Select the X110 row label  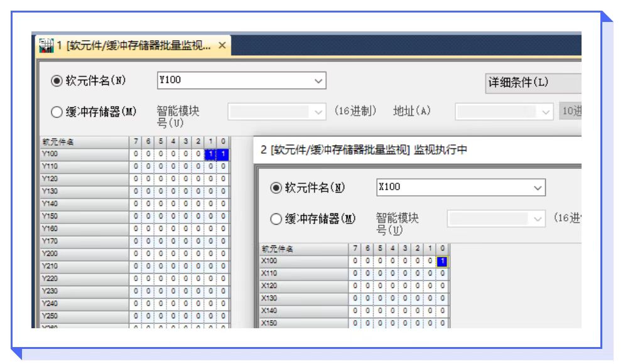(304, 274)
